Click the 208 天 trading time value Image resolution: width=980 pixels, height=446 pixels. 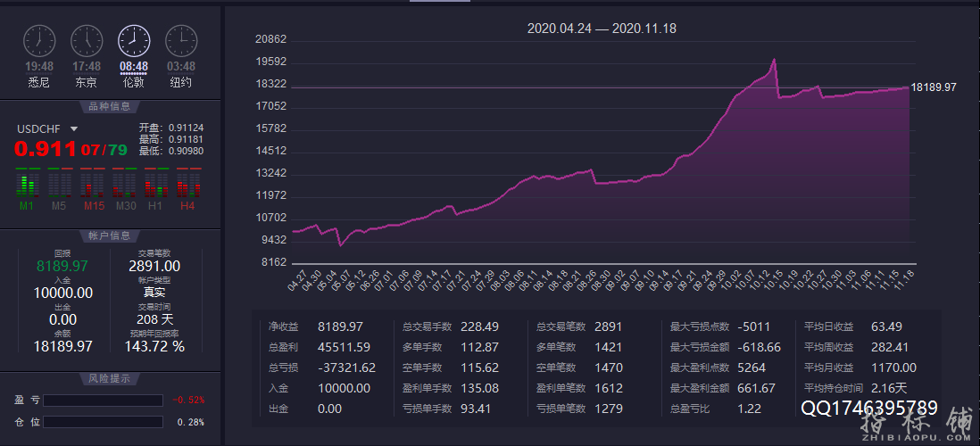click(154, 319)
